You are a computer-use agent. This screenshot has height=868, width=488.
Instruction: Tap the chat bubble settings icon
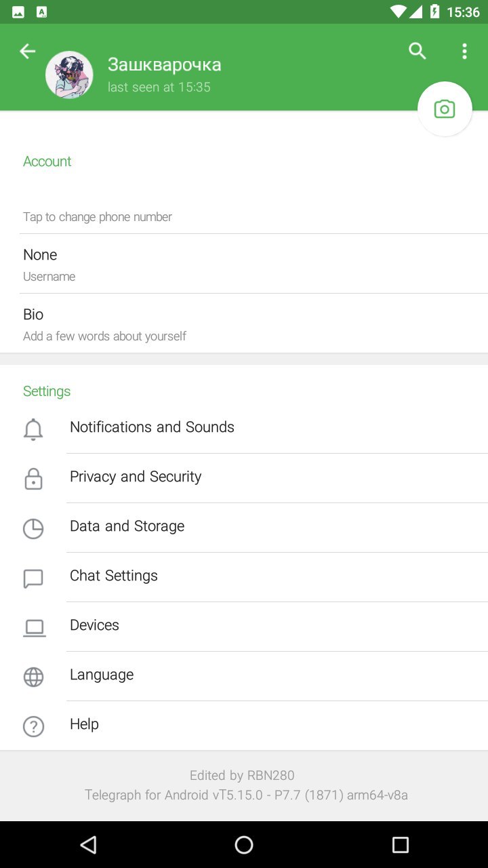tap(33, 578)
